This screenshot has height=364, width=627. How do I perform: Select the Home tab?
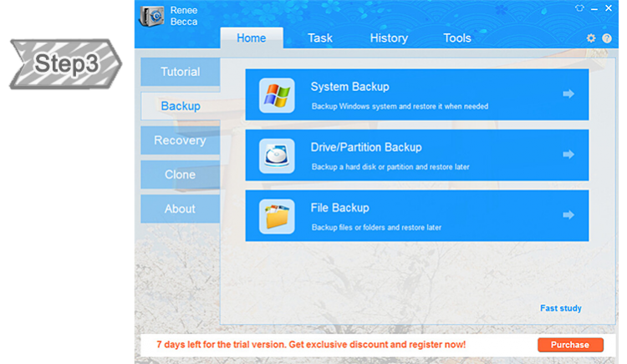[x=252, y=38]
